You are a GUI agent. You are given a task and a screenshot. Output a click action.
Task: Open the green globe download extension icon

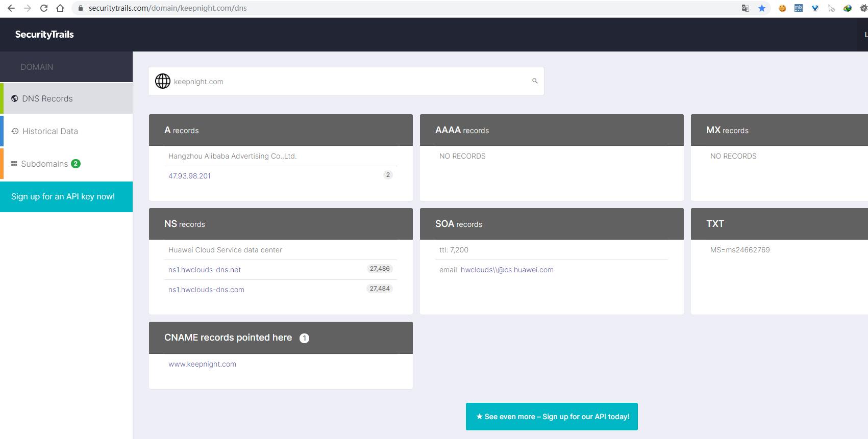(x=848, y=8)
